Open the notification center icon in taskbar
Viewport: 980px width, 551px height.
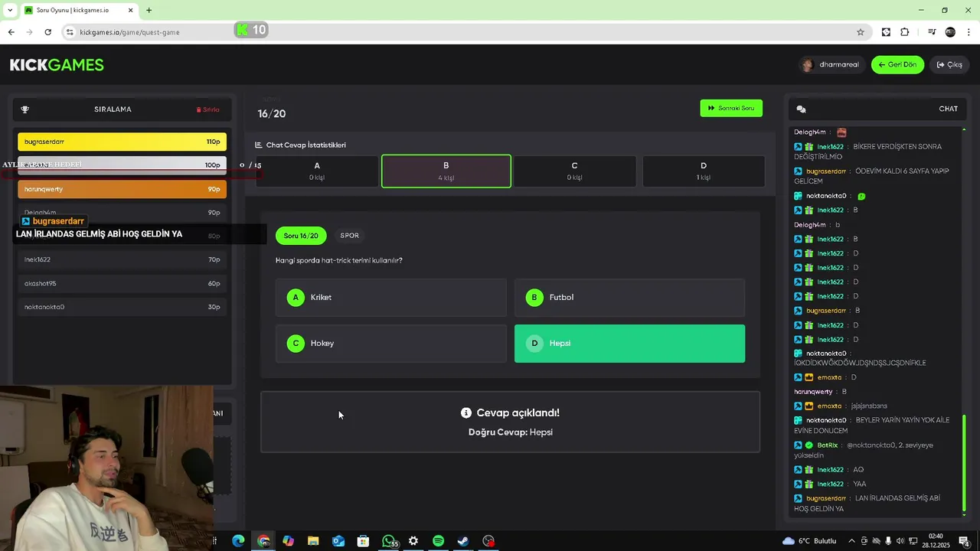click(x=965, y=541)
